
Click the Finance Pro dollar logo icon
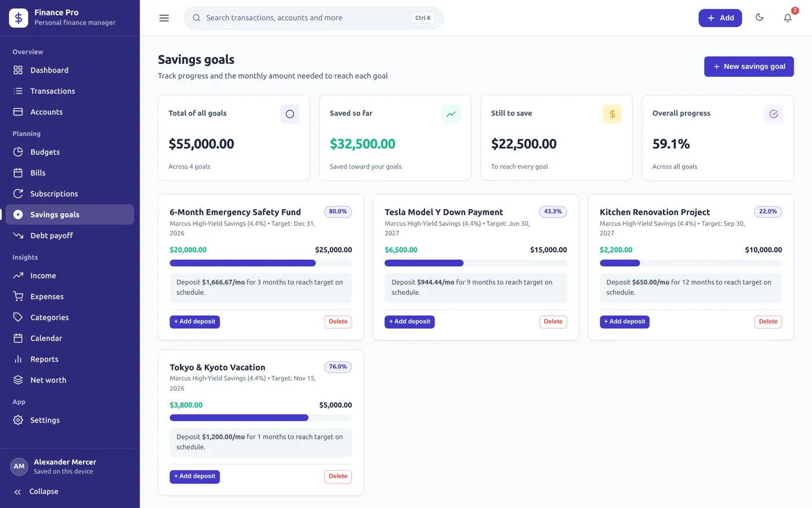tap(19, 18)
